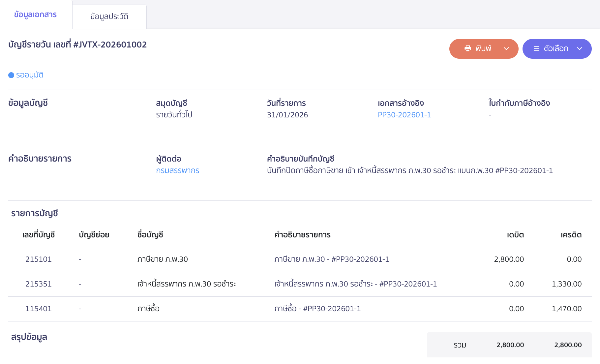
Task: Expand the พิมพ์ dropdown chevron
Action: pyautogui.click(x=506, y=49)
